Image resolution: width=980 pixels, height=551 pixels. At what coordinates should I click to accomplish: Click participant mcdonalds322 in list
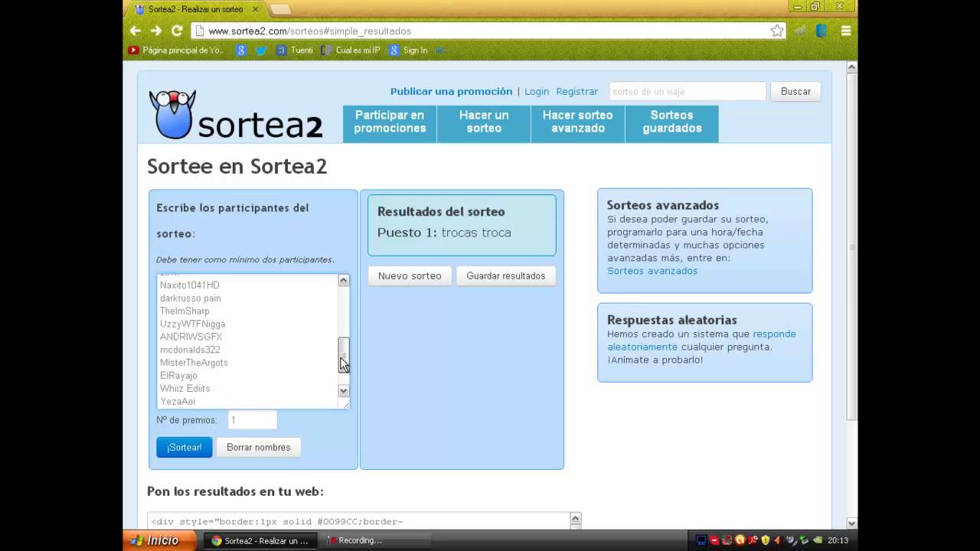(x=190, y=350)
